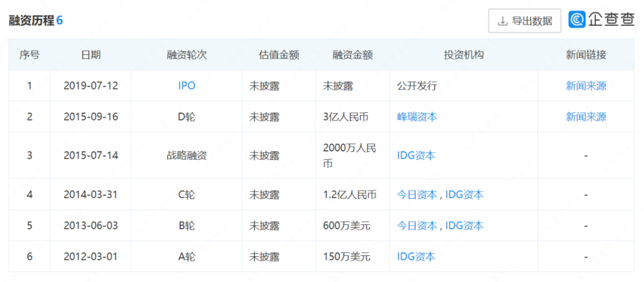Click the 2012-03-01 date cell

(91, 256)
